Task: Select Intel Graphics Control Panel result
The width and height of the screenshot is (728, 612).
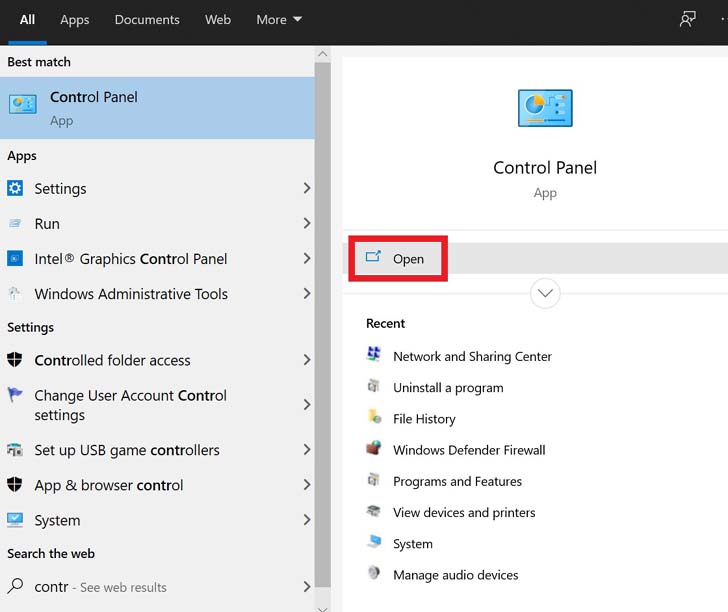Action: 157,258
